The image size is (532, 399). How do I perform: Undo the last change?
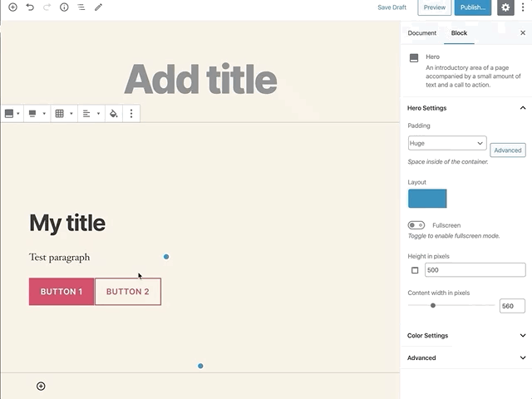click(x=30, y=7)
